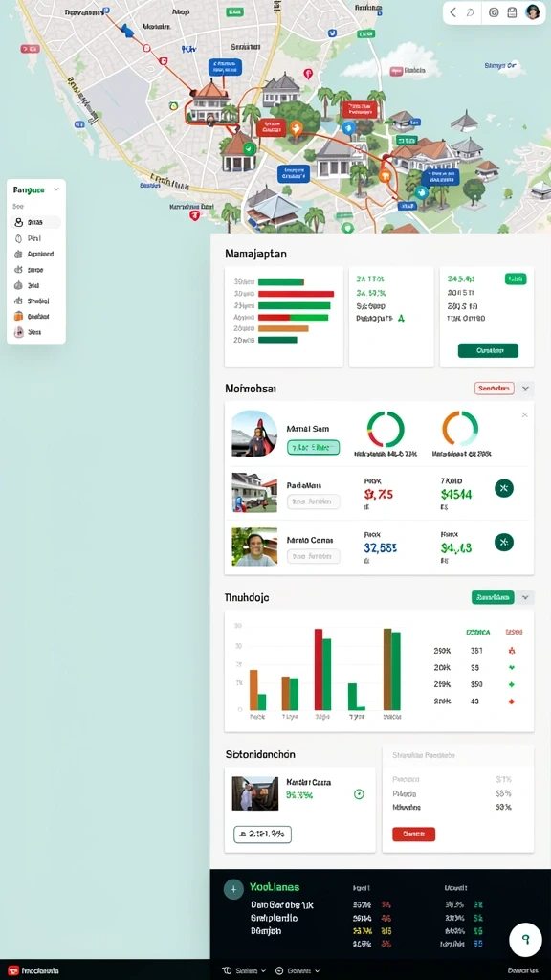Toggle the green circle on Padalers row

[x=504, y=488]
